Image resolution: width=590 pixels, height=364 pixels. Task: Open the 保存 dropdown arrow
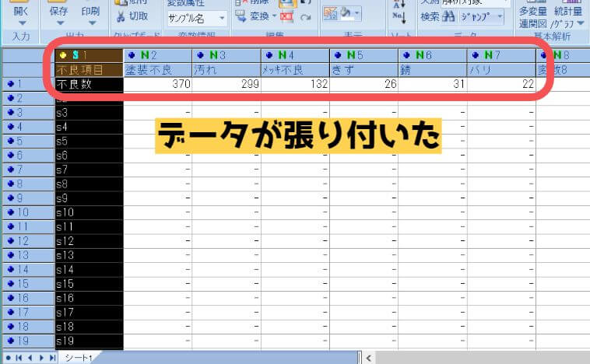[60, 23]
